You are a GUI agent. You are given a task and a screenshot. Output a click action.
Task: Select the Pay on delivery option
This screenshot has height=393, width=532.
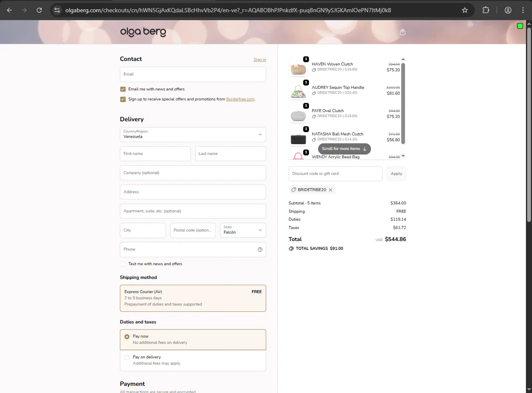[127, 357]
